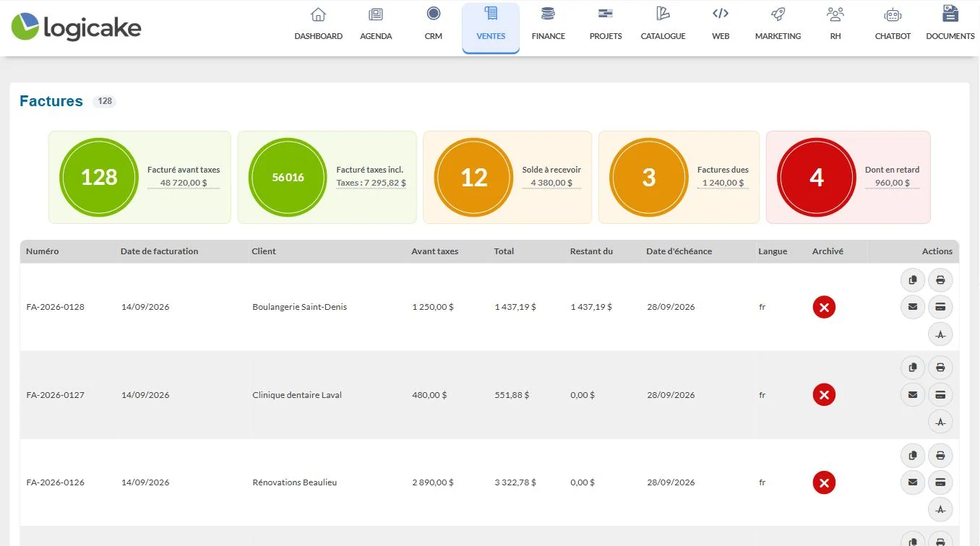Click the orange 12 Solde à recevoir circle
Screen dimensions: 980x546
474,177
